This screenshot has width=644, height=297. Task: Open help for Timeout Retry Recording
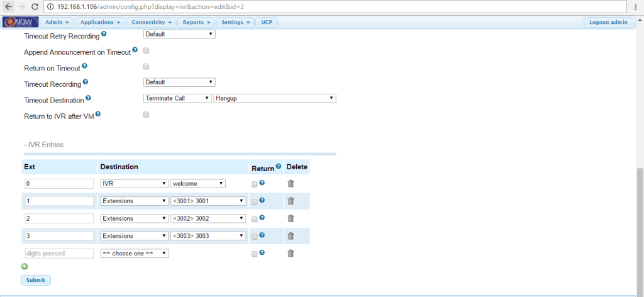[x=104, y=34]
